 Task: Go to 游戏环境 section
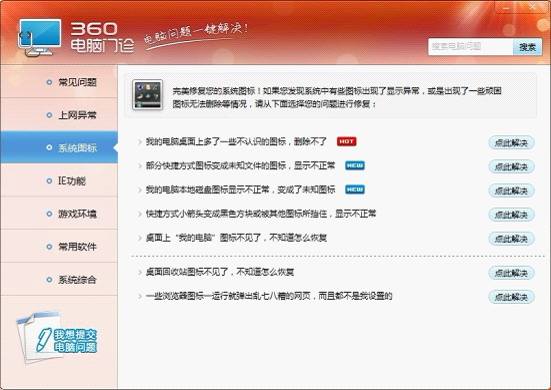[x=59, y=214]
